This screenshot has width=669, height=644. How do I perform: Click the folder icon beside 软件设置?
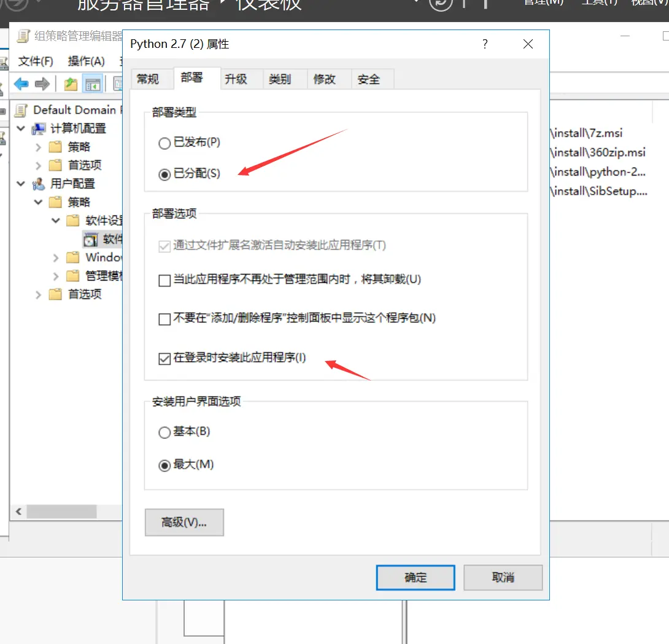[73, 220]
